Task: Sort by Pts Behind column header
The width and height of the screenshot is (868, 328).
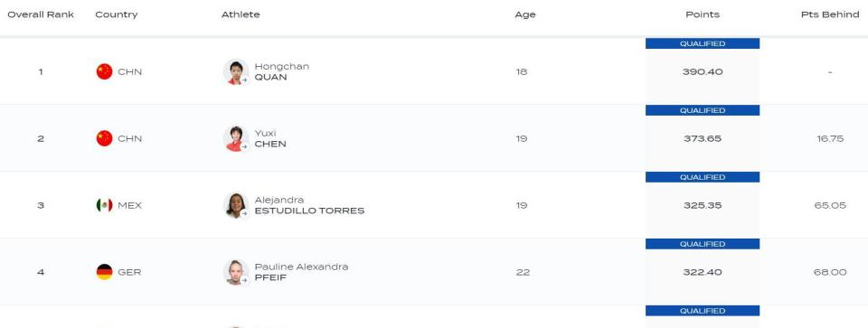Action: click(x=830, y=14)
